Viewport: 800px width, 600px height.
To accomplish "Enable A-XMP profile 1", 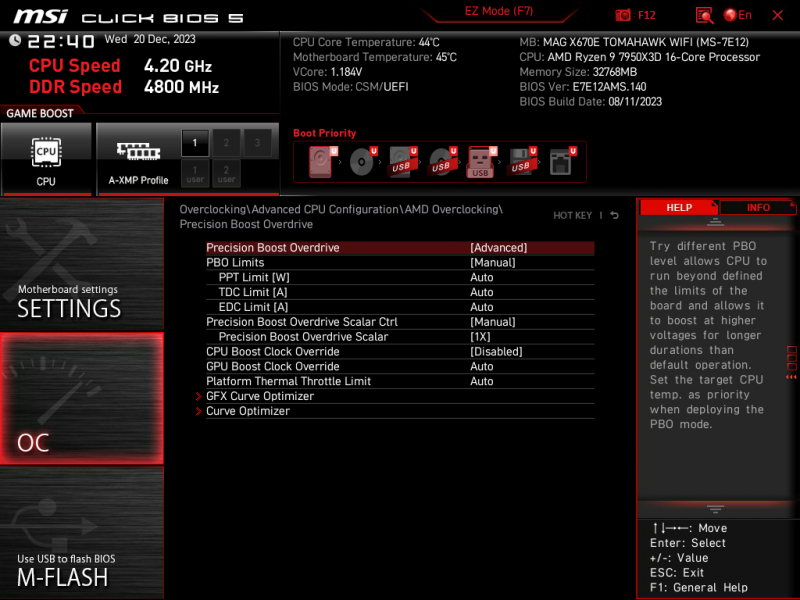I will (x=195, y=143).
